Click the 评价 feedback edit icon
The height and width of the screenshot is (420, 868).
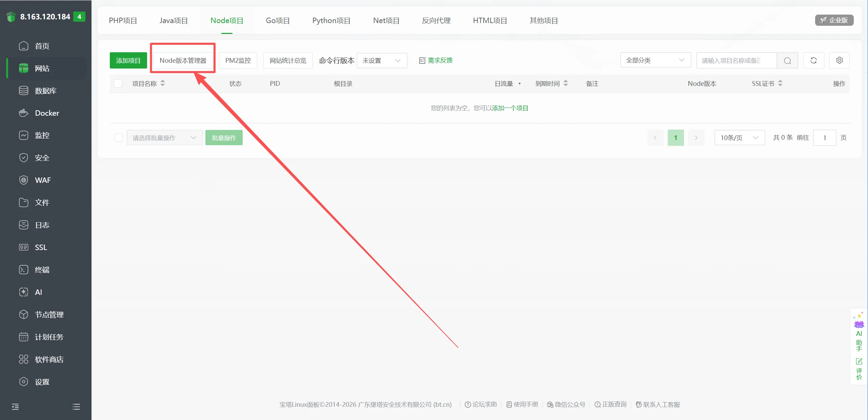coord(859,361)
